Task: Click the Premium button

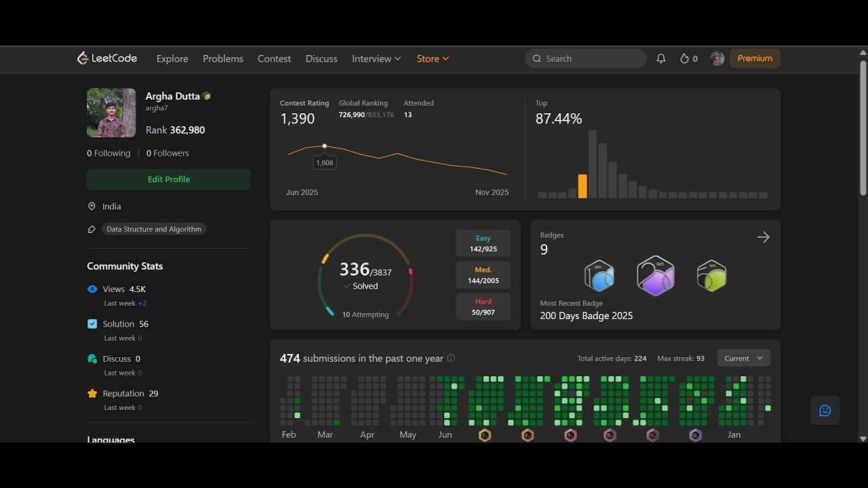Action: click(x=755, y=58)
